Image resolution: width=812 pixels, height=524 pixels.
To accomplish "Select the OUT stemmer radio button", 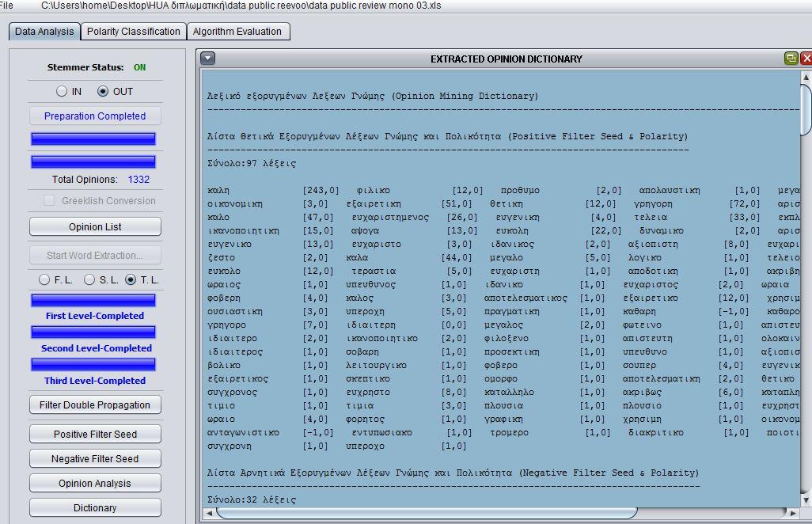I will (103, 91).
